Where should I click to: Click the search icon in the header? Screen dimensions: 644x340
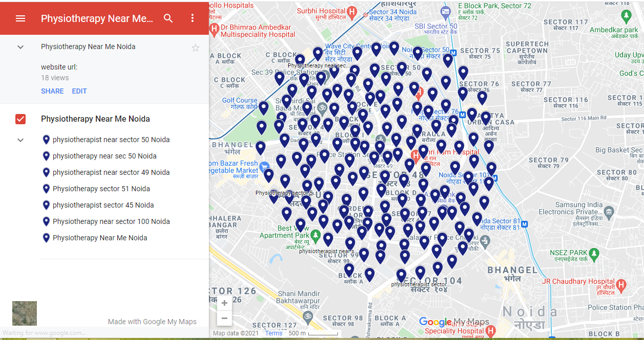point(168,18)
